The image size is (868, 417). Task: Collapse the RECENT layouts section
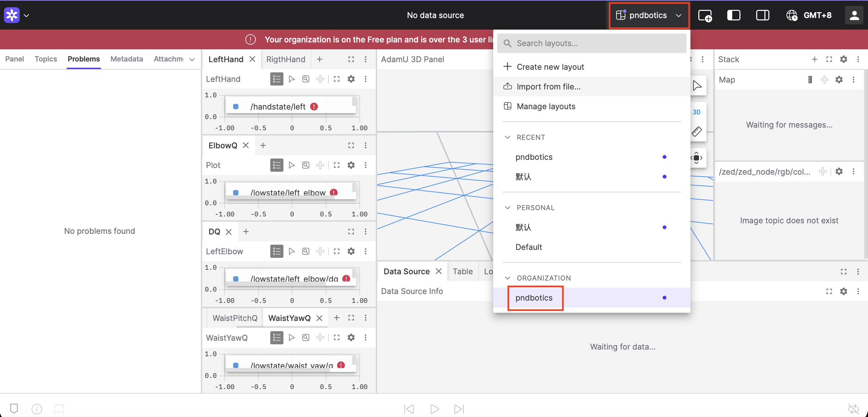(x=507, y=137)
